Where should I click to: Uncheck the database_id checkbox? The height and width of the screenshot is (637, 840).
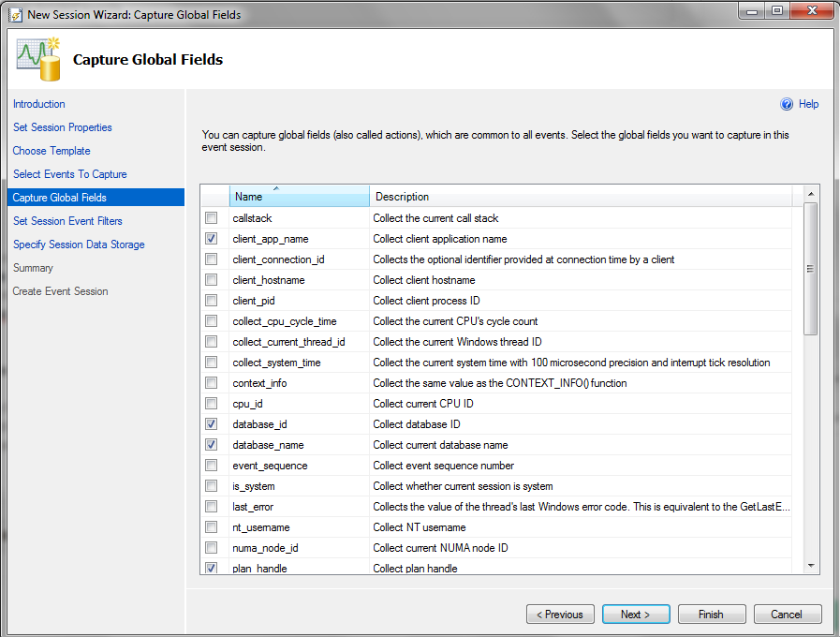[212, 424]
